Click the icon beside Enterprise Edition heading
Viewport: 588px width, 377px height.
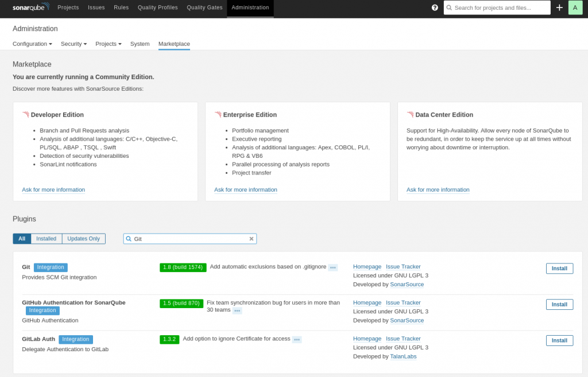click(x=217, y=114)
